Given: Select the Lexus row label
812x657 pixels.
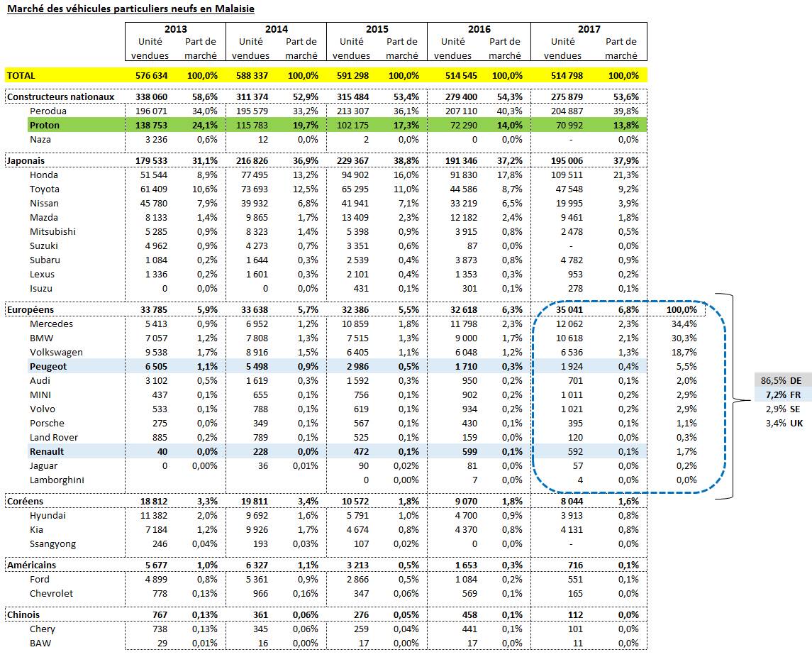Looking at the screenshot, I should point(42,275).
